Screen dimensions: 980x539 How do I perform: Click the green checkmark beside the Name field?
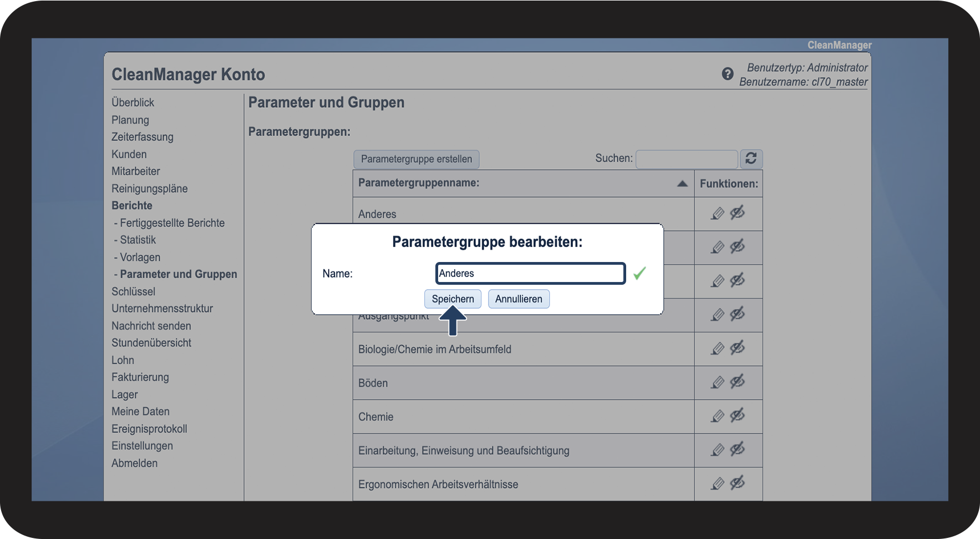click(x=639, y=273)
